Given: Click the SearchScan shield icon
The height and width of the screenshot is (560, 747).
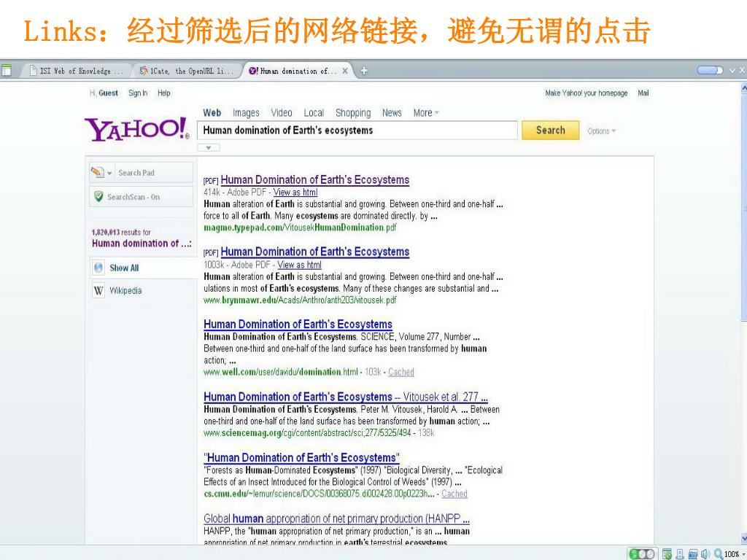Looking at the screenshot, I should point(98,197).
